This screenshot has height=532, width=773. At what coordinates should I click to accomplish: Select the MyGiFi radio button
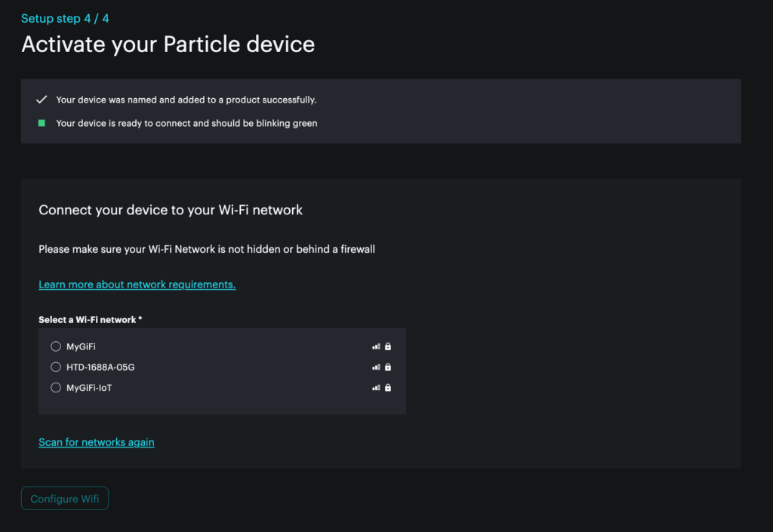(x=56, y=346)
